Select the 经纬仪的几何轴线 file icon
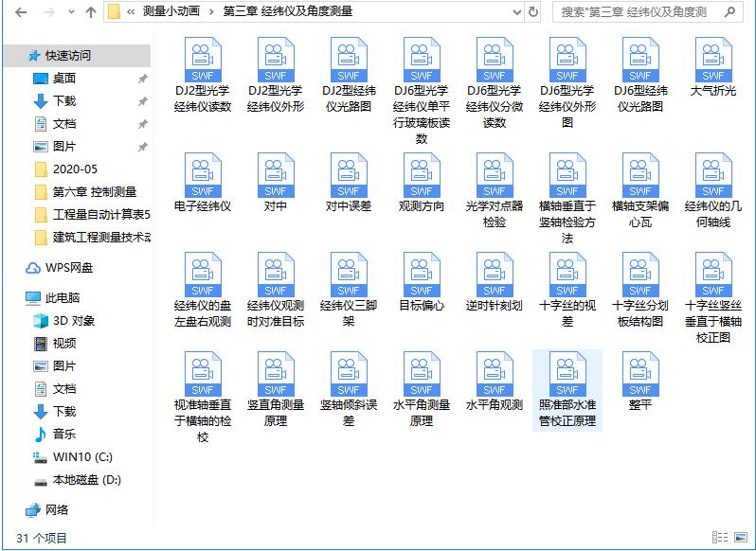 click(713, 175)
